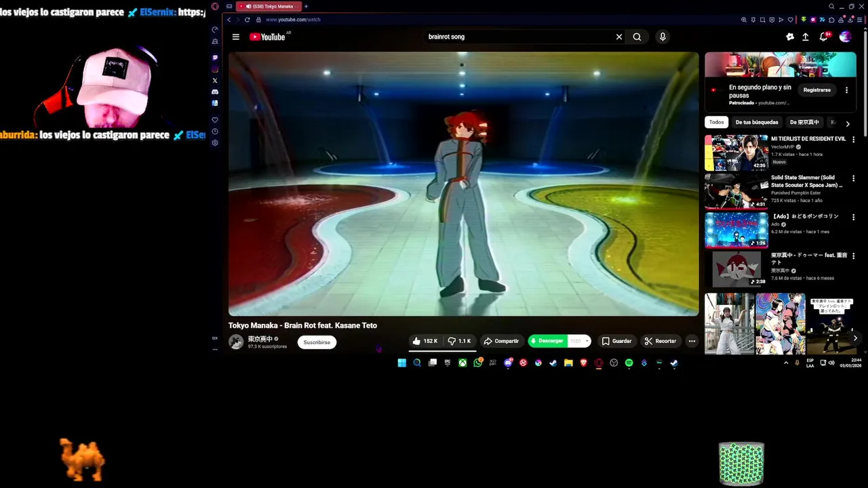Open WhatsApp from the taskbar
This screenshot has height=488, width=868.
pyautogui.click(x=478, y=363)
